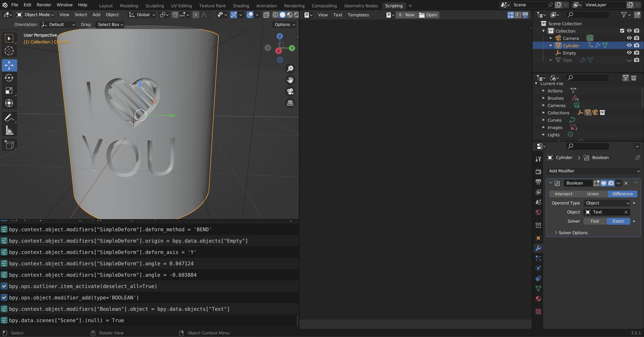This screenshot has width=644, height=337.
Task: Click the X axis on gizmo
Action: coord(279,51)
